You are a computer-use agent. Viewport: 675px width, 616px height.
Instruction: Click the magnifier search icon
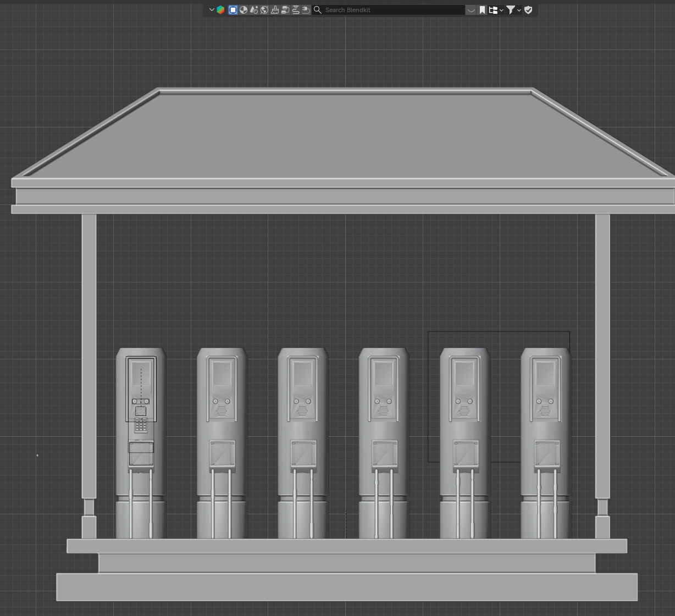pyautogui.click(x=318, y=10)
